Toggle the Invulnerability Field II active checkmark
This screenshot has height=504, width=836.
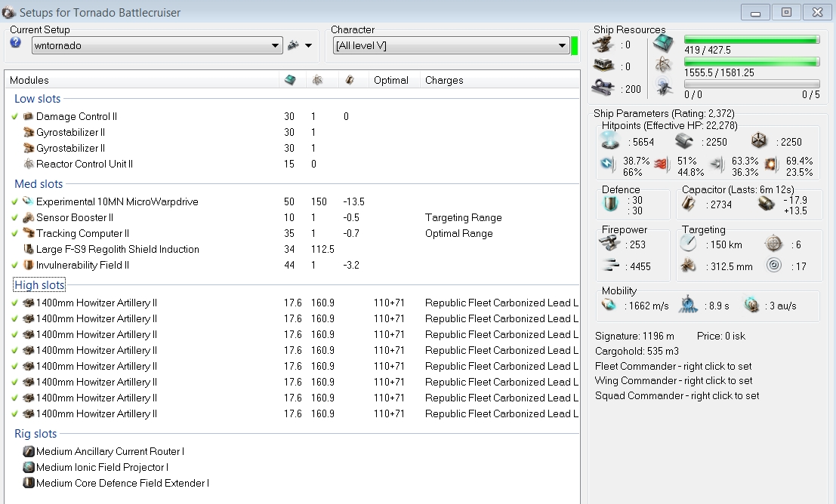point(15,265)
